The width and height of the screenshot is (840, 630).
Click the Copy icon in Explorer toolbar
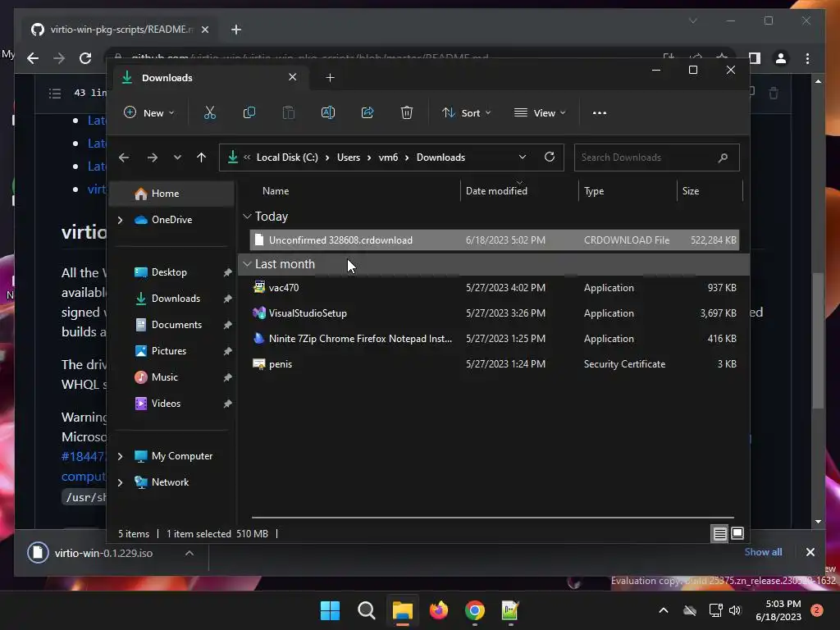pyautogui.click(x=249, y=112)
